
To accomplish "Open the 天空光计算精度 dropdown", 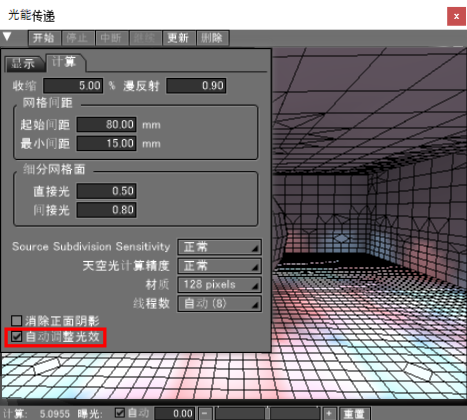I will 219,266.
